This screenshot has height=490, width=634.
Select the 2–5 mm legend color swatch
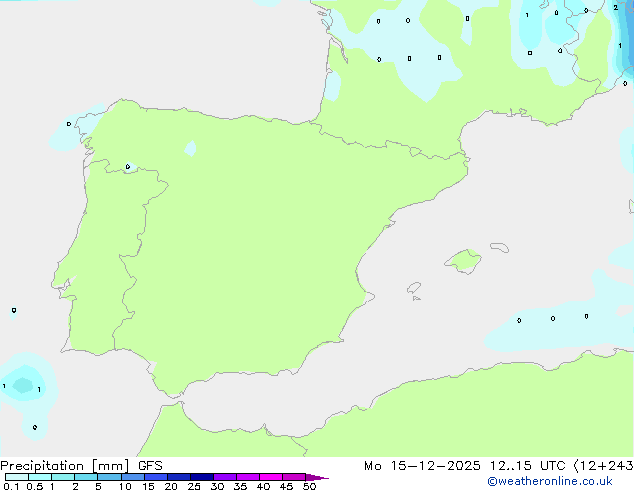(86, 477)
